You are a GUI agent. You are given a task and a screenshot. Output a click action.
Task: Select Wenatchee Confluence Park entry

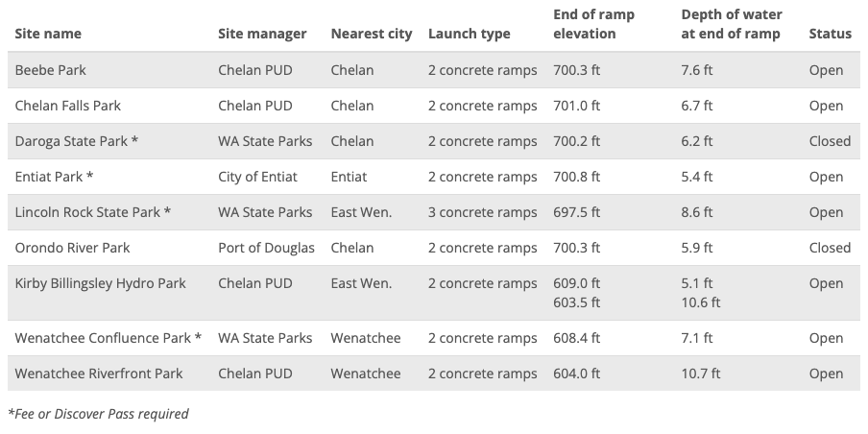point(108,338)
